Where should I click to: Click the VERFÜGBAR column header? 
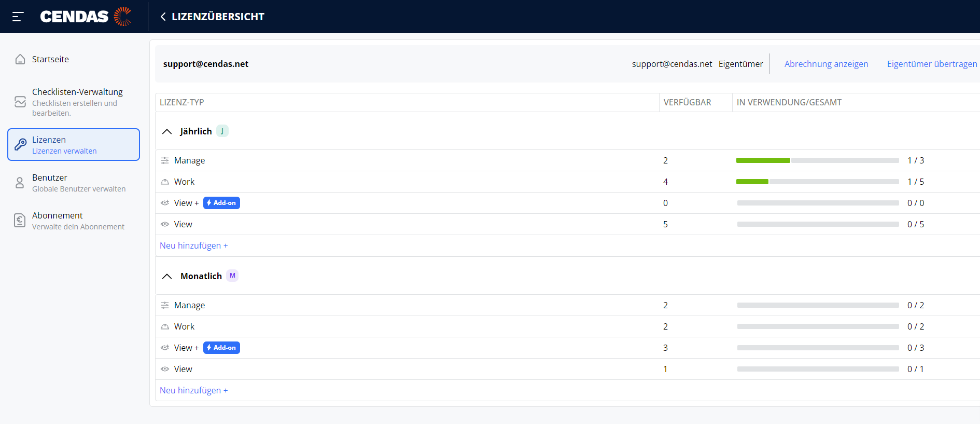point(687,102)
